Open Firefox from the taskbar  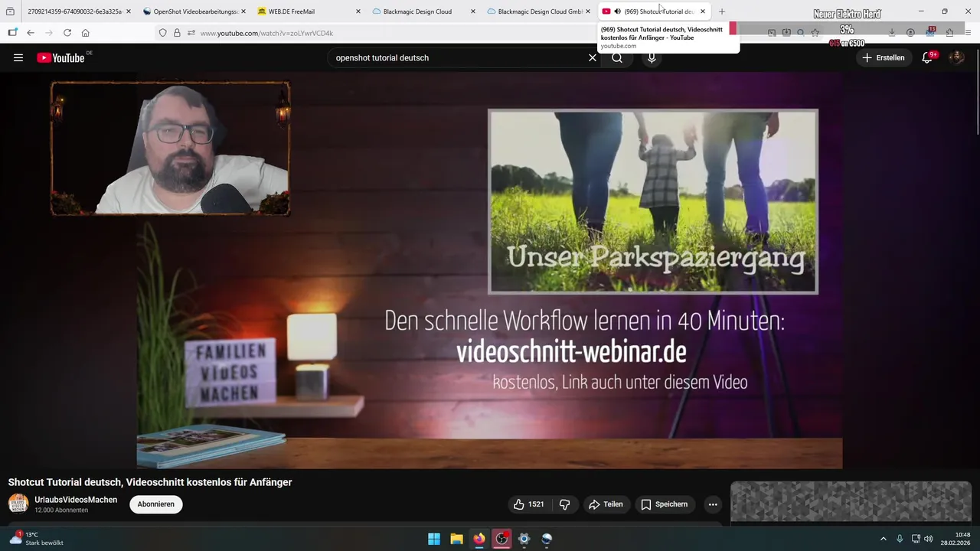coord(479,539)
